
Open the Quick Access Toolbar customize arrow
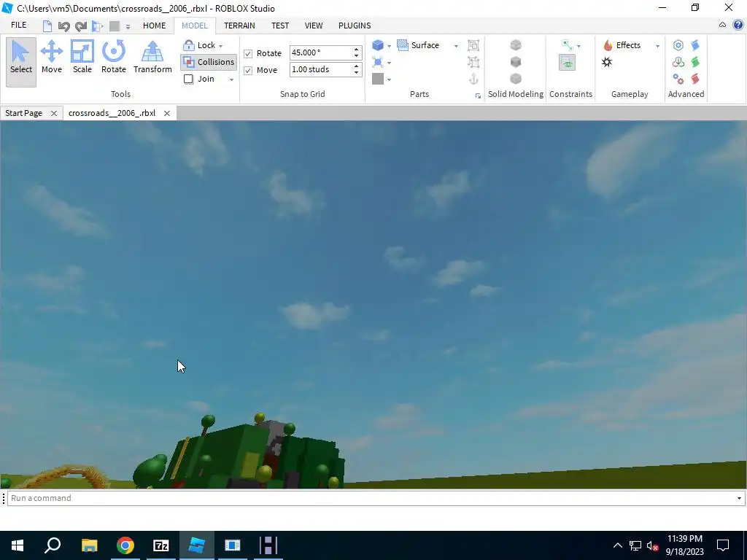click(x=128, y=27)
